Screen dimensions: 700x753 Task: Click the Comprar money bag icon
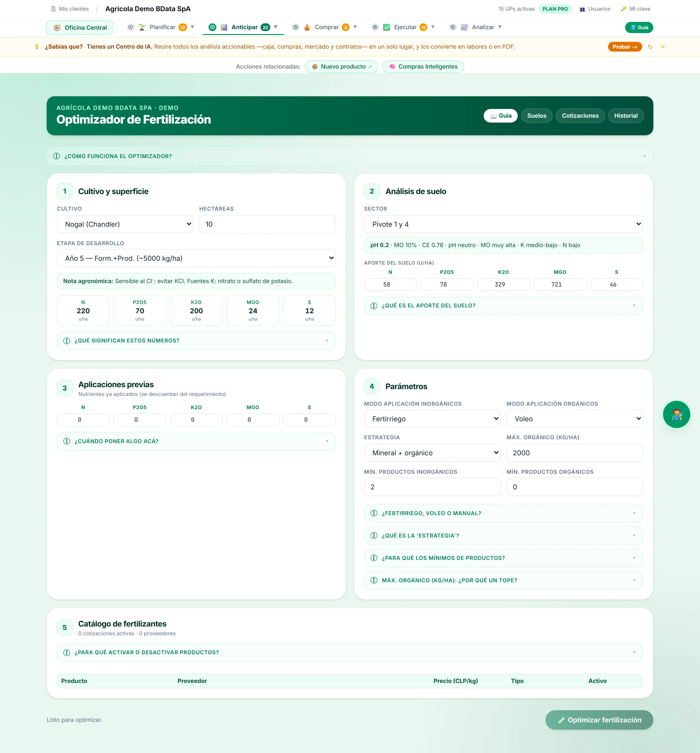coord(307,27)
